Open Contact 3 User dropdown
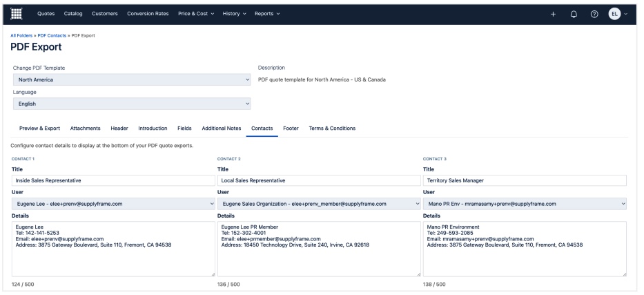Viewport: 644px width, 295px height. point(525,203)
